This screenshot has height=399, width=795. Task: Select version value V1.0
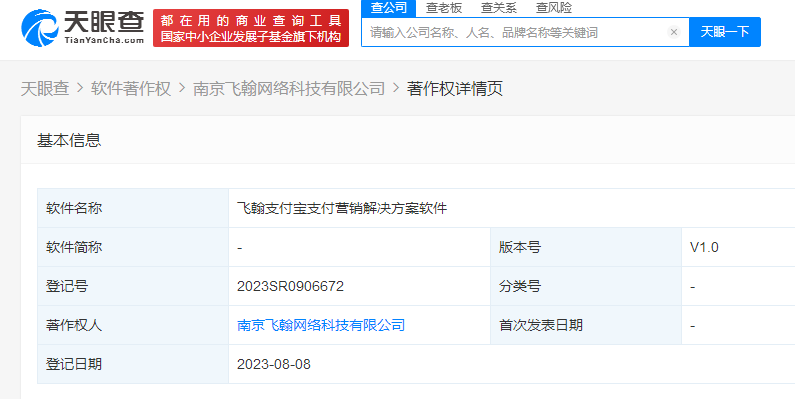pos(704,247)
